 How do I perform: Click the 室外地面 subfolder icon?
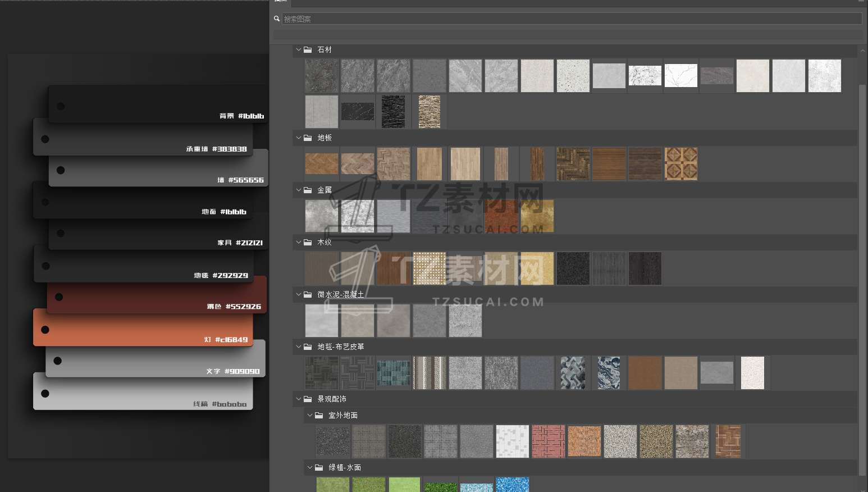pos(319,415)
